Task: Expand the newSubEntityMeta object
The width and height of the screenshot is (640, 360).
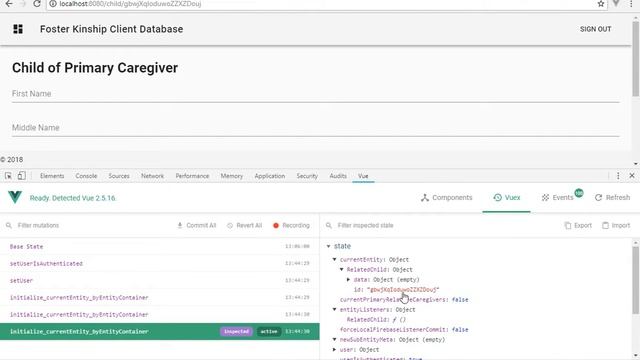Action: coord(334,340)
